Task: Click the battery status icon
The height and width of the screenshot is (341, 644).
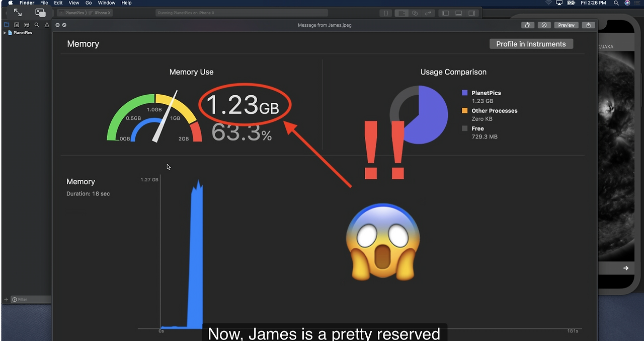Action: pos(572,3)
